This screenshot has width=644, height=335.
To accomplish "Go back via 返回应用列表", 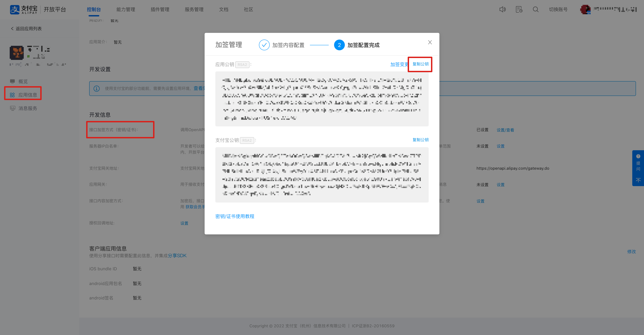I will click(26, 29).
